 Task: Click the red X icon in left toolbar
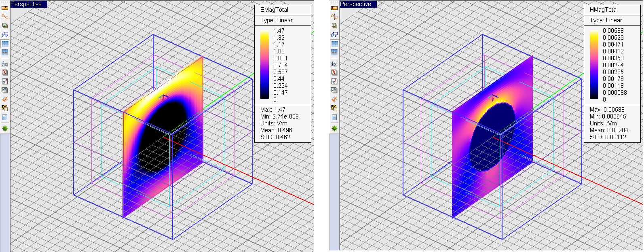pyautogui.click(x=5, y=72)
